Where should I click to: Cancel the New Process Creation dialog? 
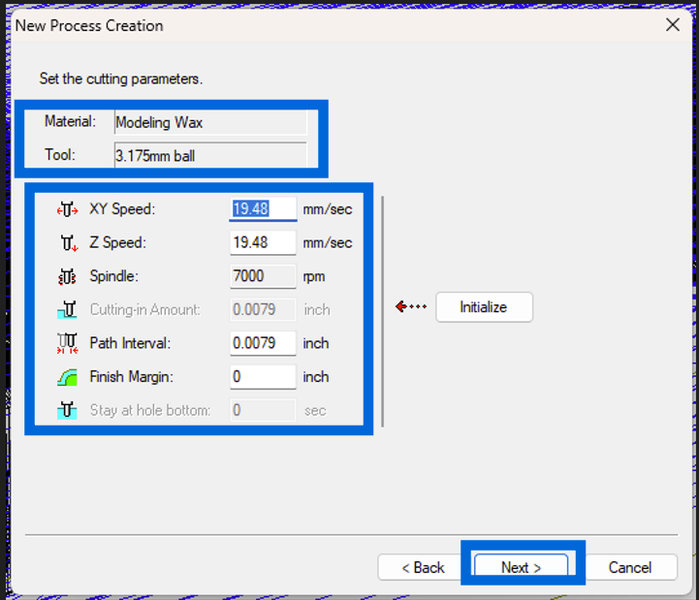point(630,567)
